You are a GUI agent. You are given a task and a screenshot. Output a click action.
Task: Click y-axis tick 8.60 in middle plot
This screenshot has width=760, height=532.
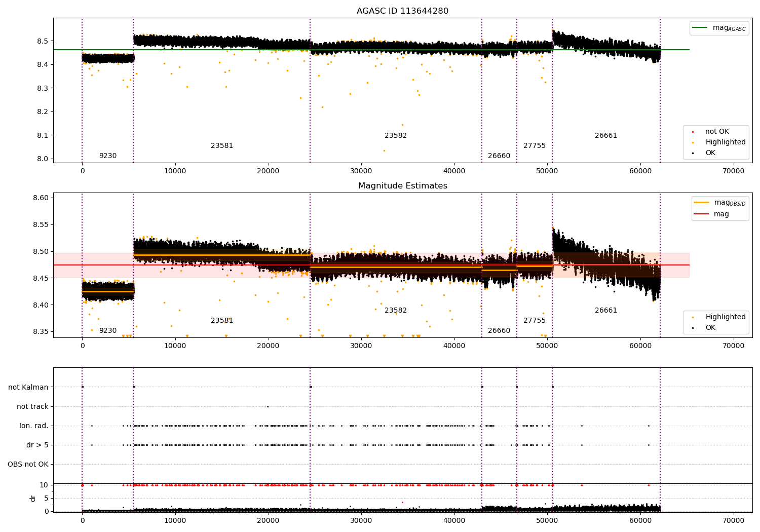coord(41,198)
